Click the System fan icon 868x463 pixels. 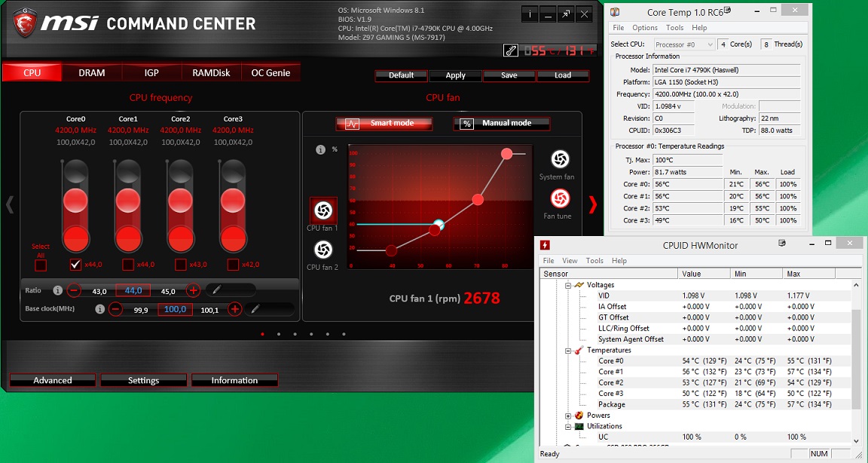point(559,160)
